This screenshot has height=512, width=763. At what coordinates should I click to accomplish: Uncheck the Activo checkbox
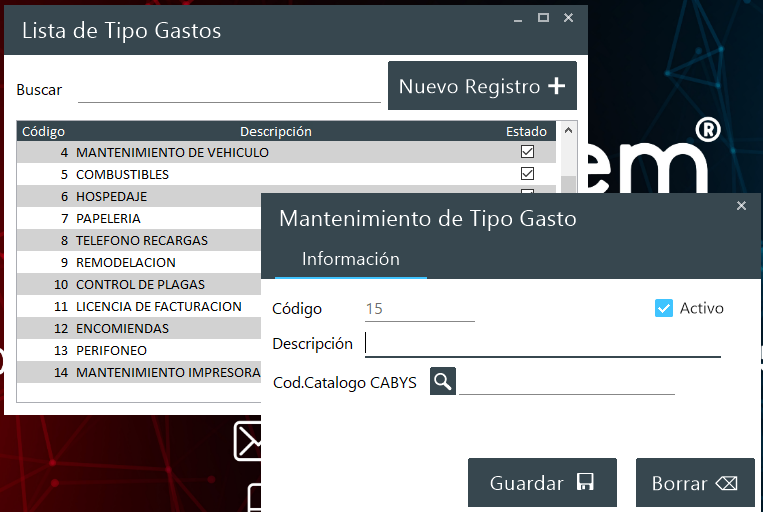(664, 308)
